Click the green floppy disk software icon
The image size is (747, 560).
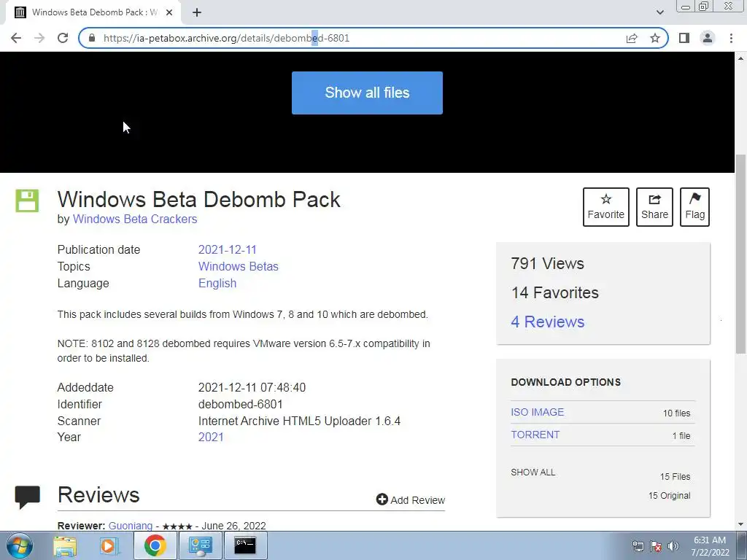coord(27,201)
